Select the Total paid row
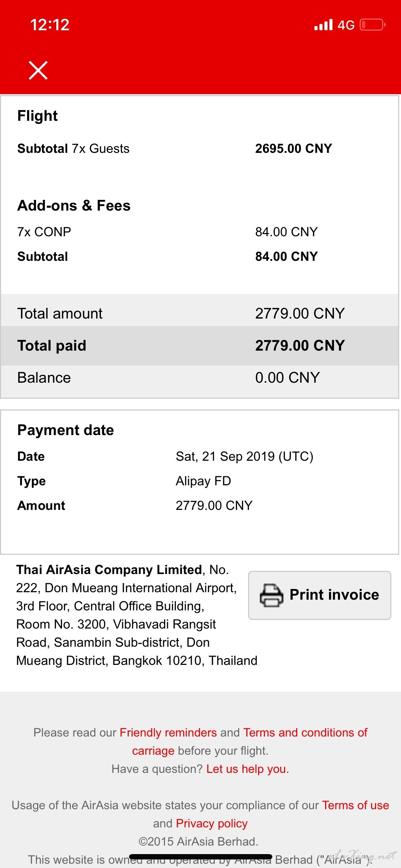Viewport: 401px width, 868px height. point(200,346)
